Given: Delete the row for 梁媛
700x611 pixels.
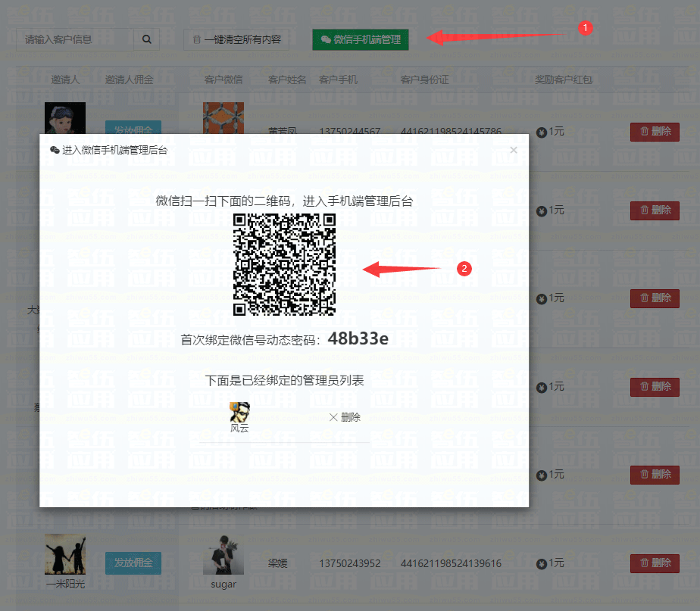Looking at the screenshot, I should pyautogui.click(x=655, y=563).
